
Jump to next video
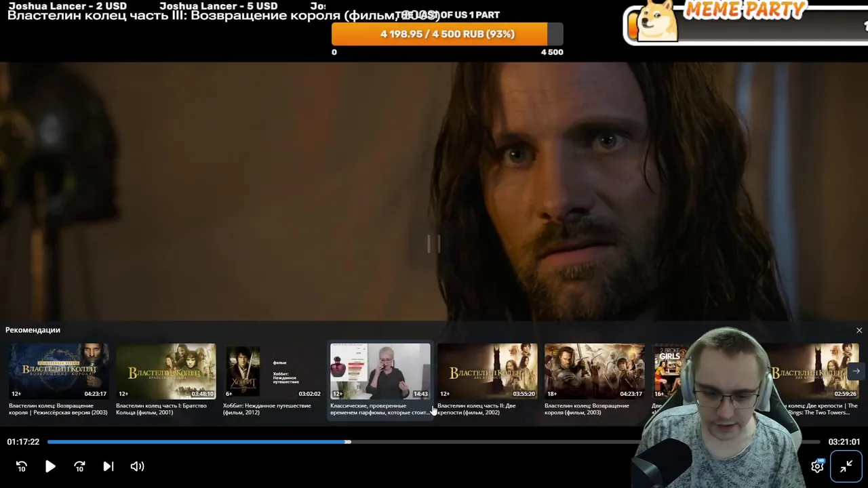tap(108, 466)
